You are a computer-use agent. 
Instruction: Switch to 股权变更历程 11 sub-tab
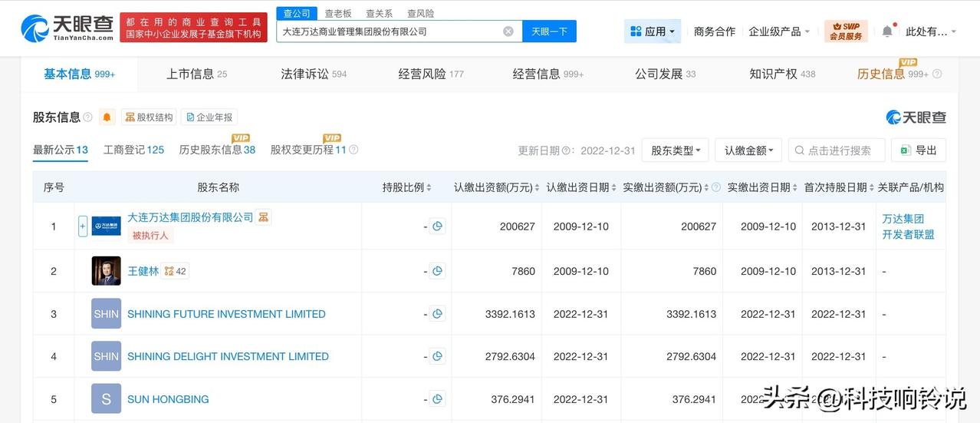[308, 150]
